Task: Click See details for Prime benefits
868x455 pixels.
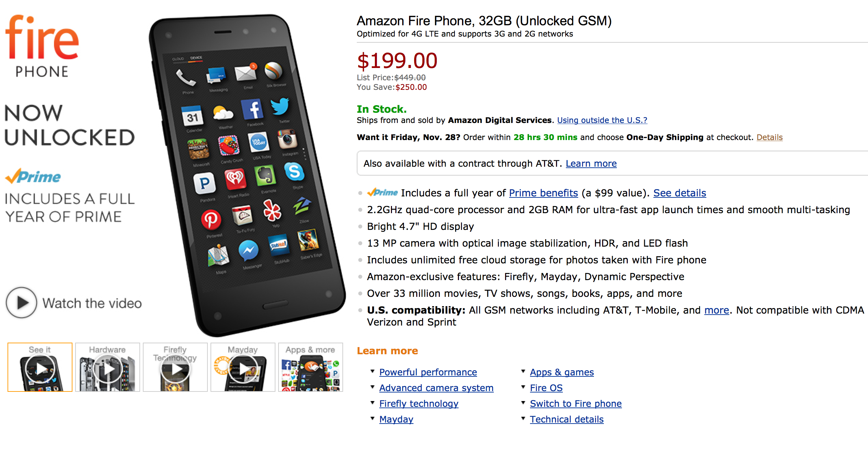Action: pyautogui.click(x=679, y=193)
